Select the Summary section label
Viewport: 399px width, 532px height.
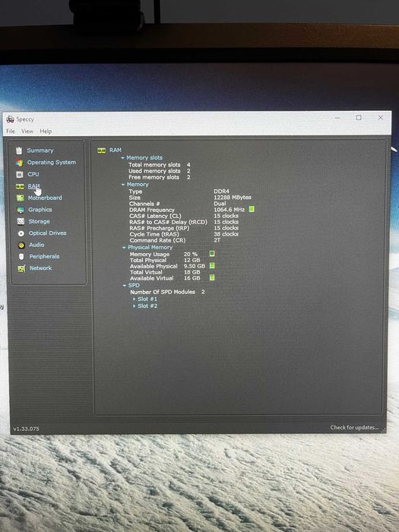[x=40, y=150]
